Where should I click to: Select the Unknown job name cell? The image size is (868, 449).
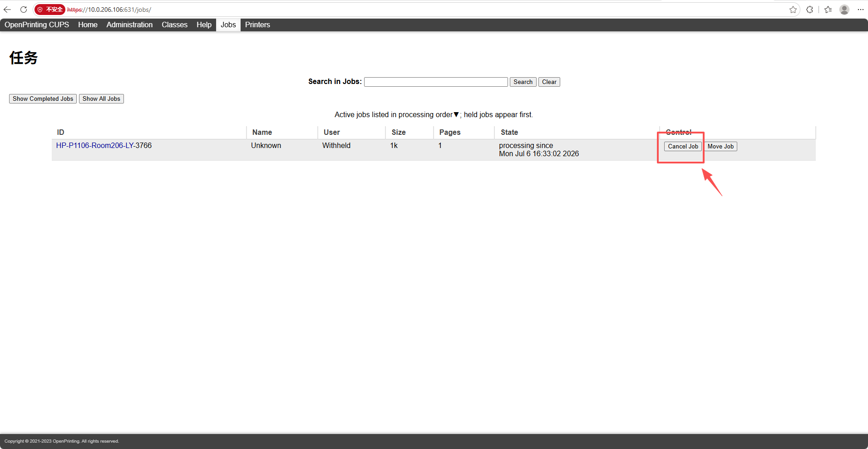pyautogui.click(x=266, y=145)
